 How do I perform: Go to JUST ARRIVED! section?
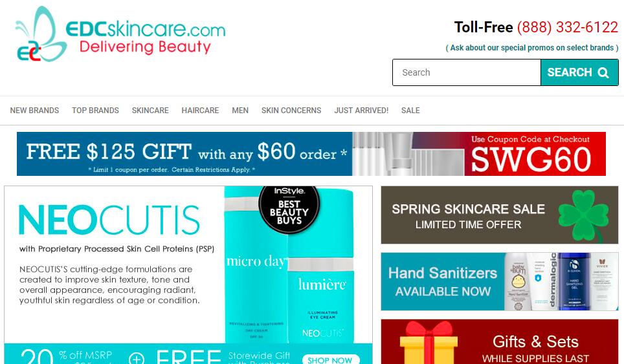pyautogui.click(x=361, y=111)
